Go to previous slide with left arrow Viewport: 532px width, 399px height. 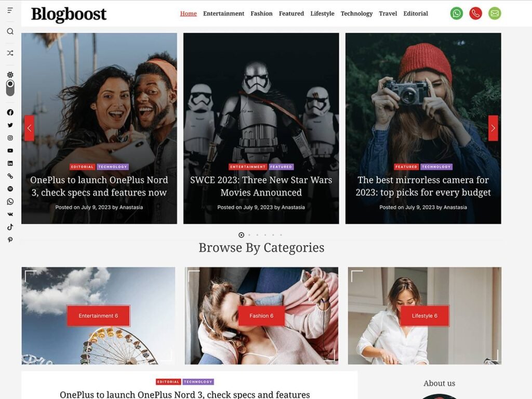pyautogui.click(x=29, y=128)
